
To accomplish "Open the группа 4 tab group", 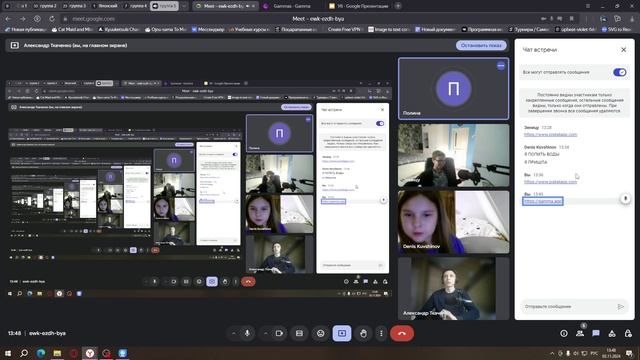I will [135, 6].
